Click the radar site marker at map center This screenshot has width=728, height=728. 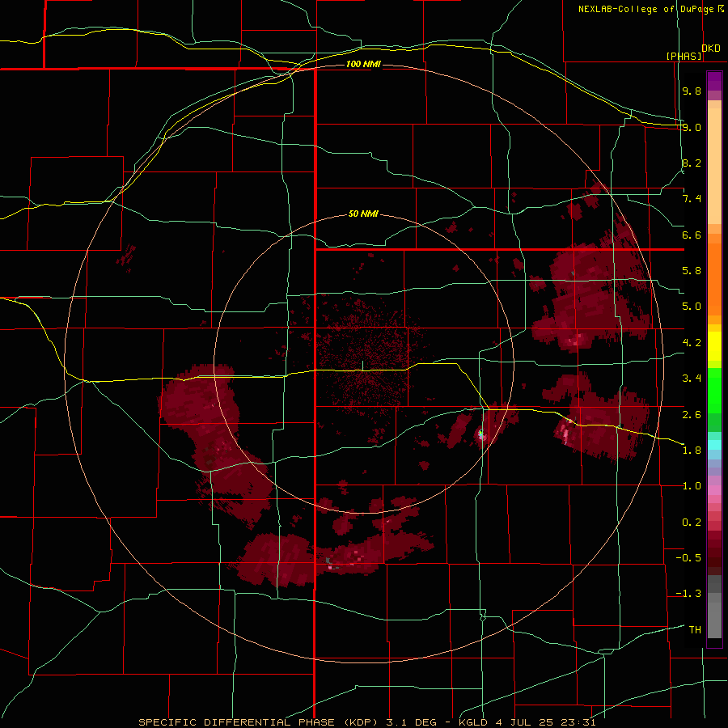coord(362,366)
